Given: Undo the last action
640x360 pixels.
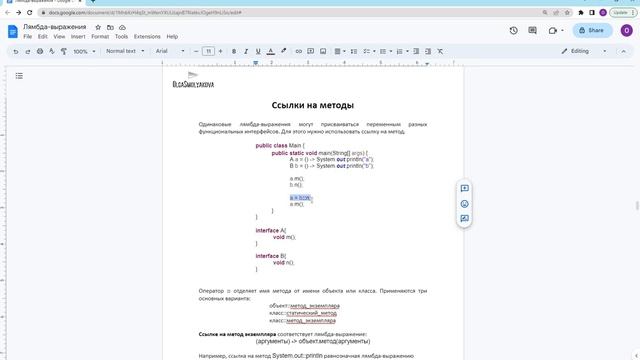Looking at the screenshot, I should [16, 51].
